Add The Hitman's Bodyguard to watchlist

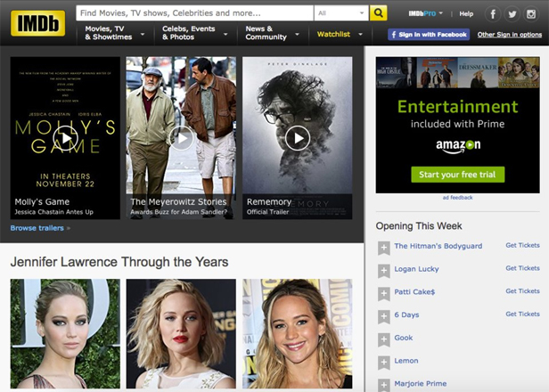pos(384,249)
